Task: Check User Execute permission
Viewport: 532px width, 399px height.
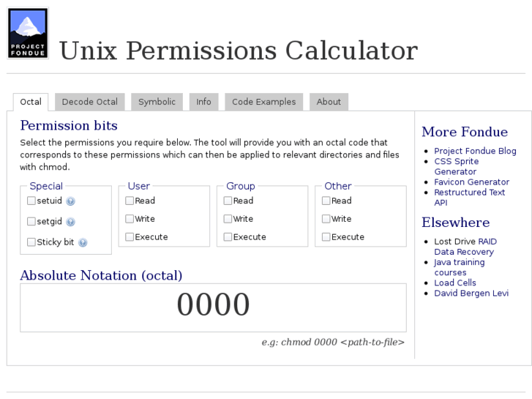Action: (130, 236)
